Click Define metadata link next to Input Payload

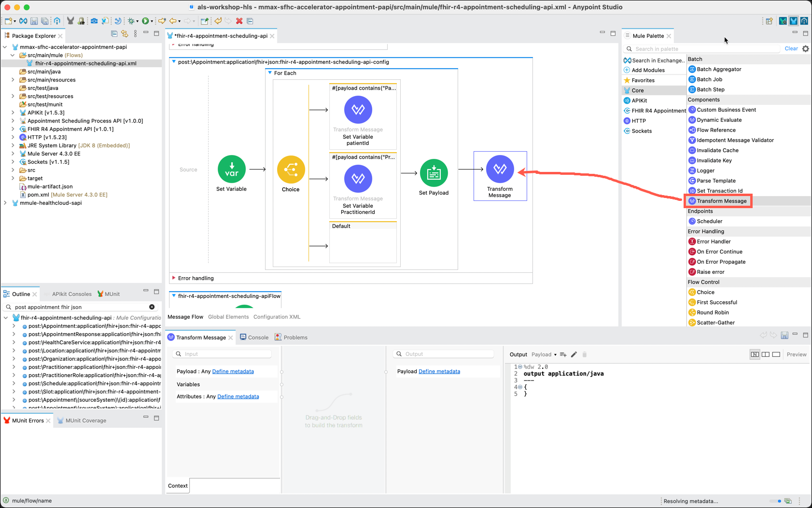(x=233, y=371)
